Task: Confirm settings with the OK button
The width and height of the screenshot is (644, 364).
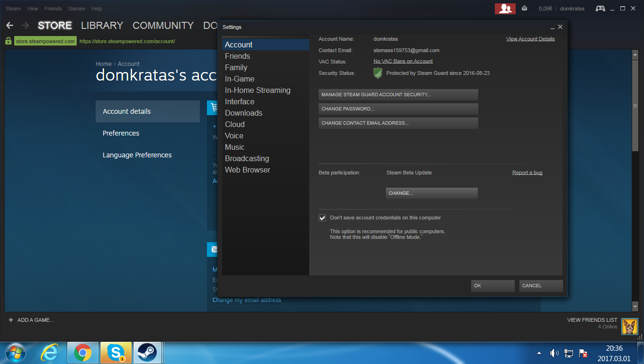Action: [x=493, y=286]
